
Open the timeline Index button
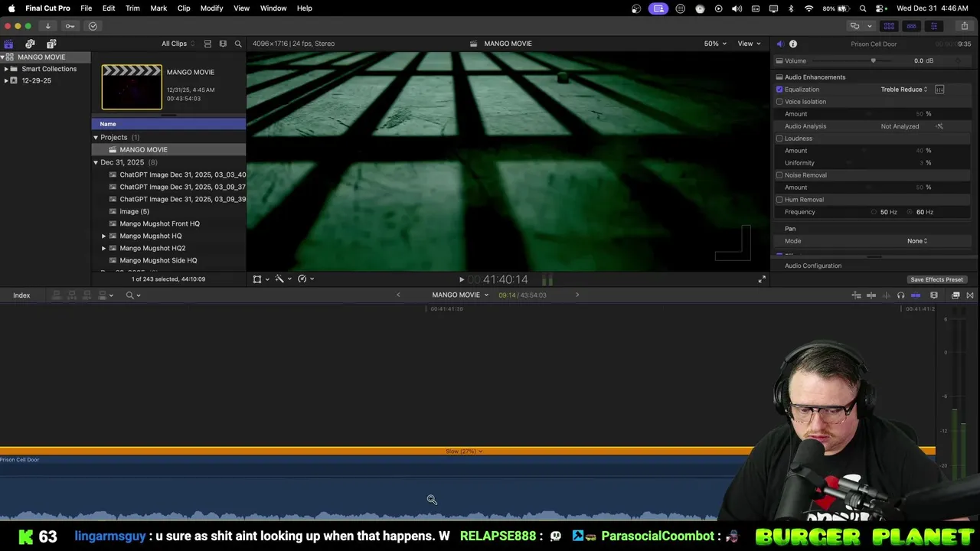21,295
